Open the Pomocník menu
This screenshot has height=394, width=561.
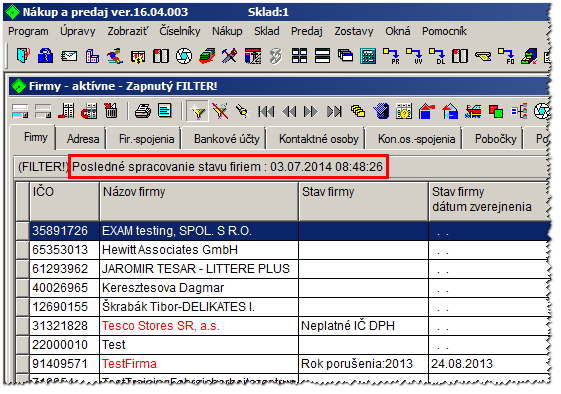pyautogui.click(x=444, y=31)
